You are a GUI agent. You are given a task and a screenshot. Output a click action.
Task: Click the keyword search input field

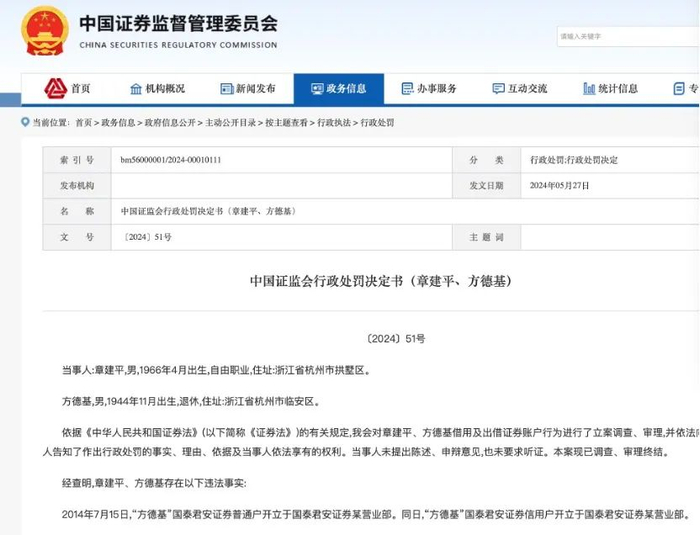click(x=628, y=37)
